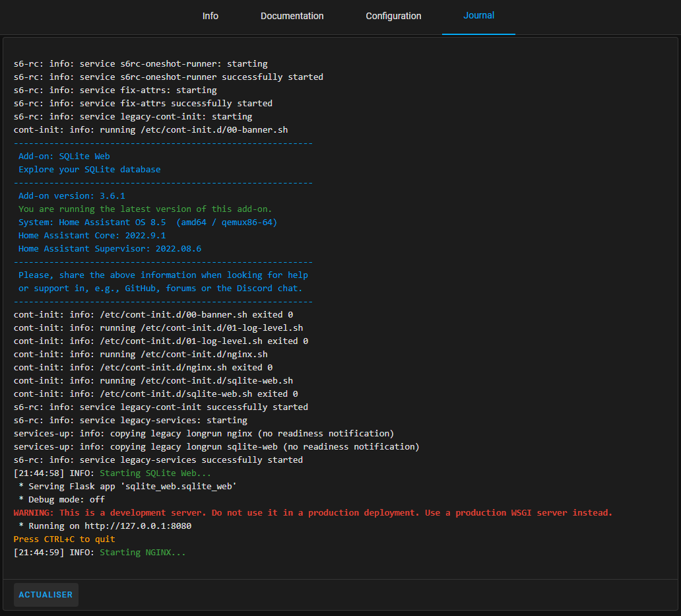Screen dimensions: 681x616
Task: Click the "Press CTRL+C to quit" line
Action: 64,539
